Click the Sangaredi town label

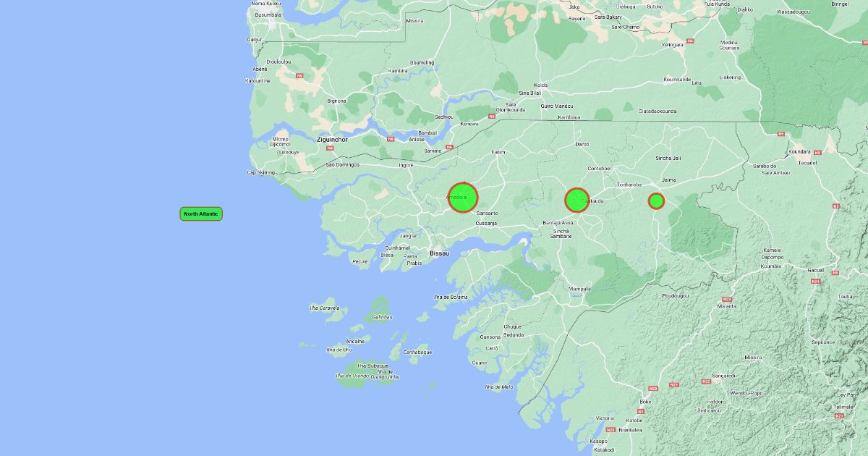click(723, 376)
